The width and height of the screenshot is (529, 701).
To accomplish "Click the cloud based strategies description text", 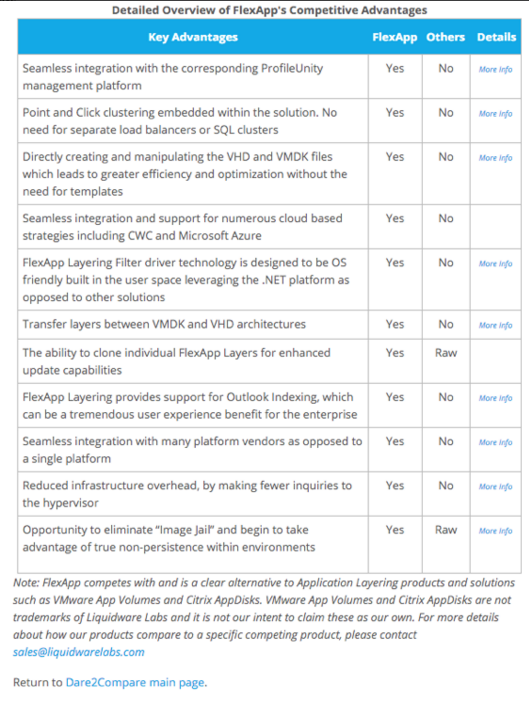I will coord(182,227).
